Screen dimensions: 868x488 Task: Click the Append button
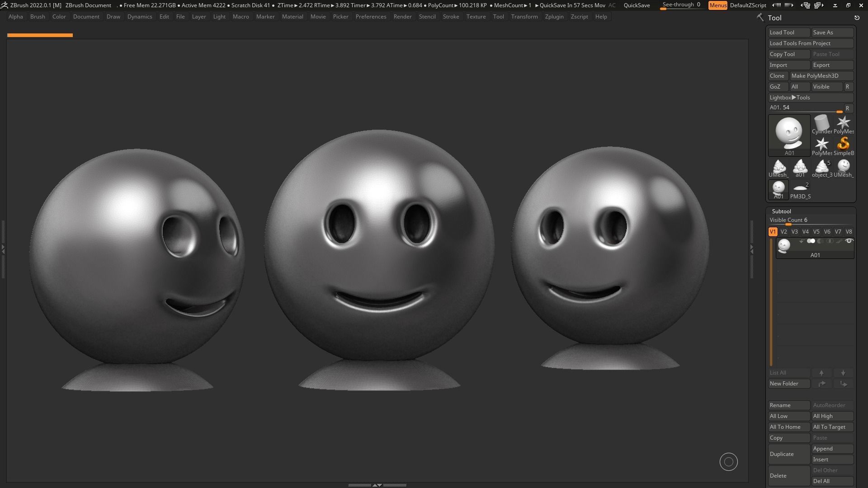[832, 449]
